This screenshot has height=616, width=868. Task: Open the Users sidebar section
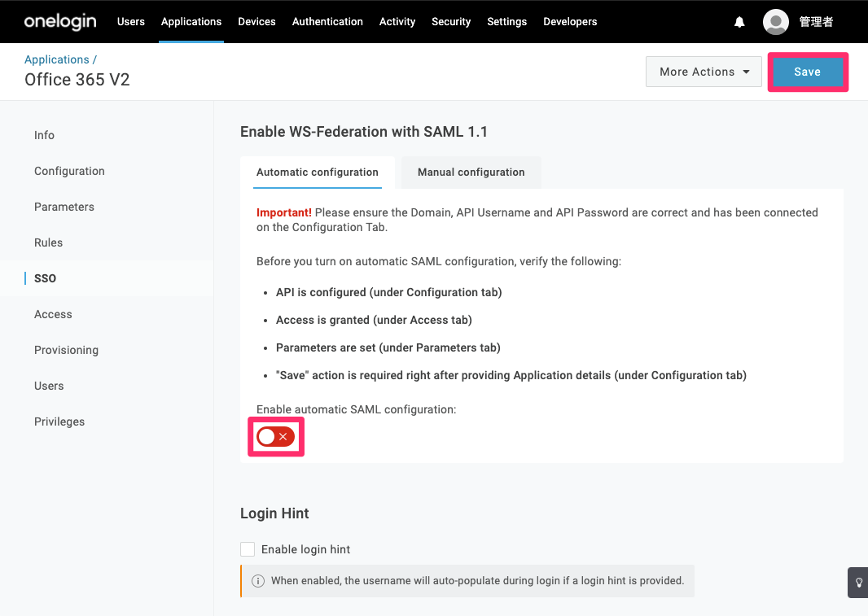coord(49,386)
